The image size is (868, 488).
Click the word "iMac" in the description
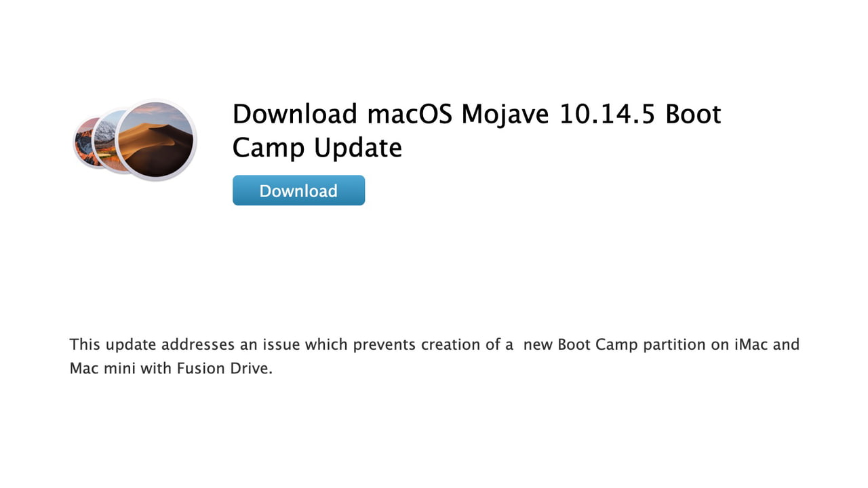coord(751,344)
